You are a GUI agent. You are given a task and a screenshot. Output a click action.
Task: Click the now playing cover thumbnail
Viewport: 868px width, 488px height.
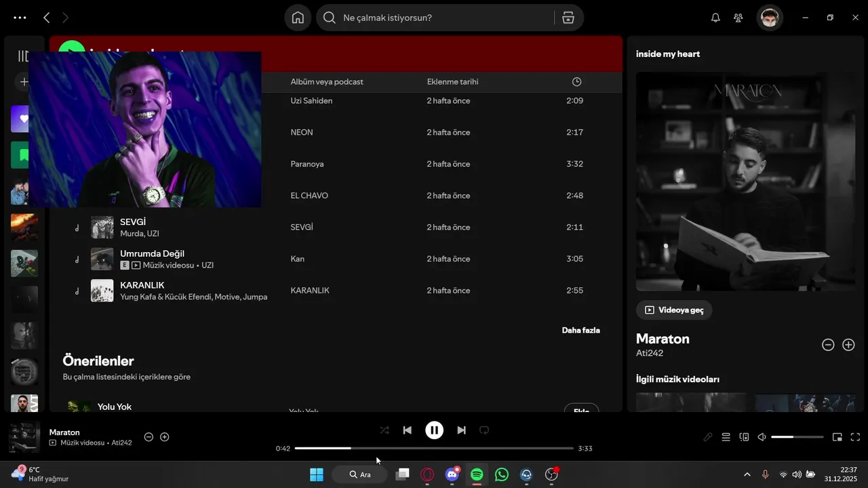click(24, 437)
